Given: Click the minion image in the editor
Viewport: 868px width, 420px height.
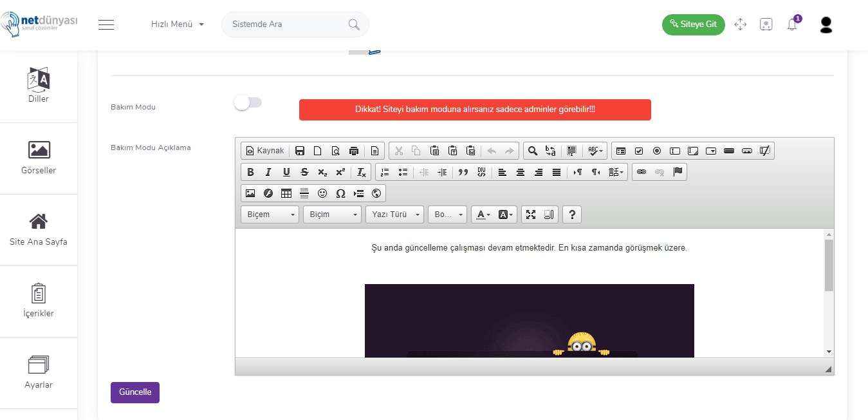Looking at the screenshot, I should (530, 321).
